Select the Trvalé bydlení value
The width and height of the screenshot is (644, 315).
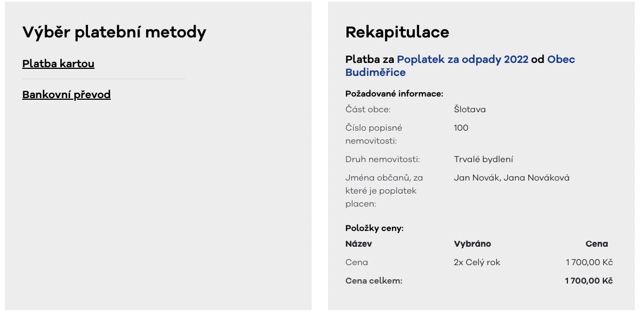coord(483,159)
